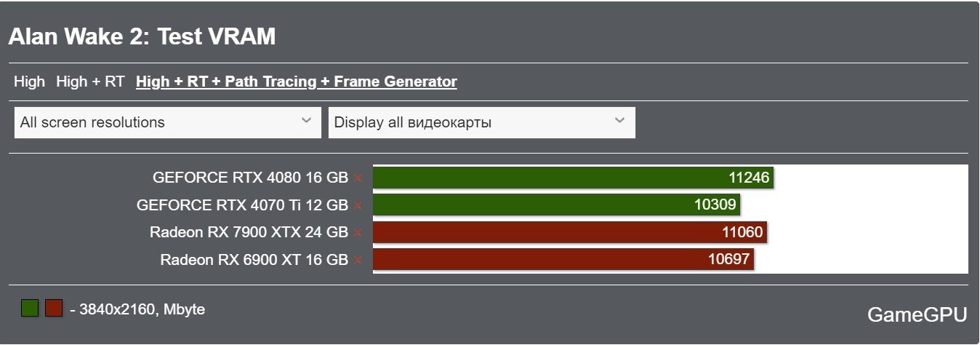Screen dimensions: 980x345
Task: Click the RX 7900 XTX bar showing 11060
Action: tap(570, 233)
